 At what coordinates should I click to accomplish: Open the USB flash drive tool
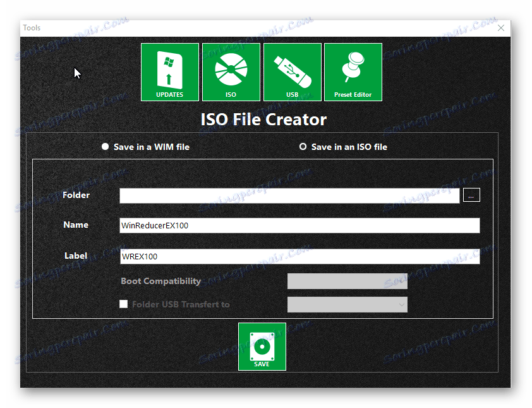click(292, 71)
